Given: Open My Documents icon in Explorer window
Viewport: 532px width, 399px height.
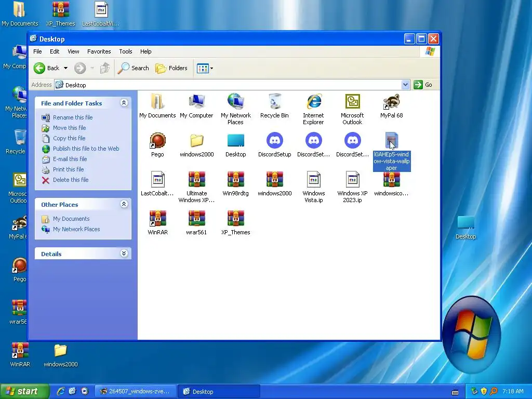Looking at the screenshot, I should point(157,102).
